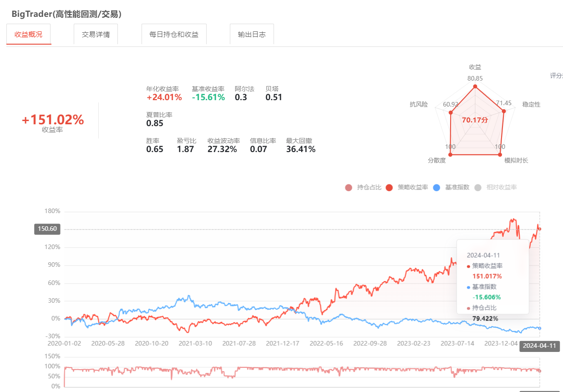Click the radar vertex at 分散度 100
The width and height of the screenshot is (563, 392).
pyautogui.click(x=451, y=155)
